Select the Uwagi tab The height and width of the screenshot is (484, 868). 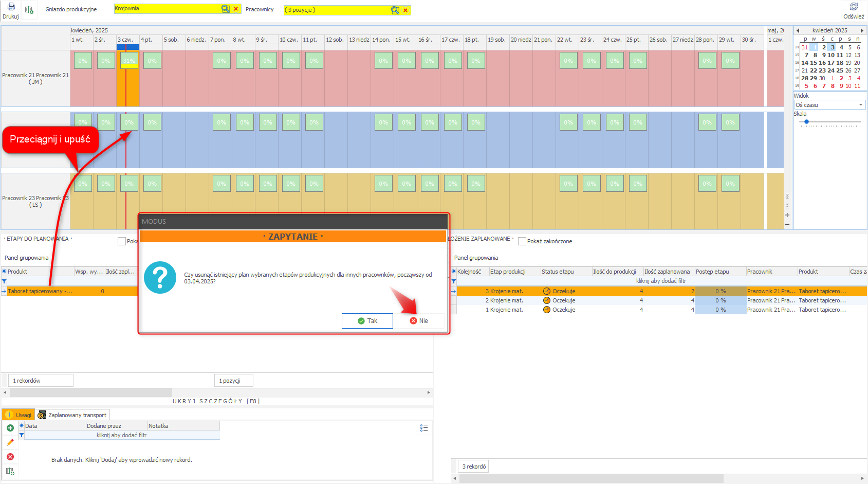(19, 415)
